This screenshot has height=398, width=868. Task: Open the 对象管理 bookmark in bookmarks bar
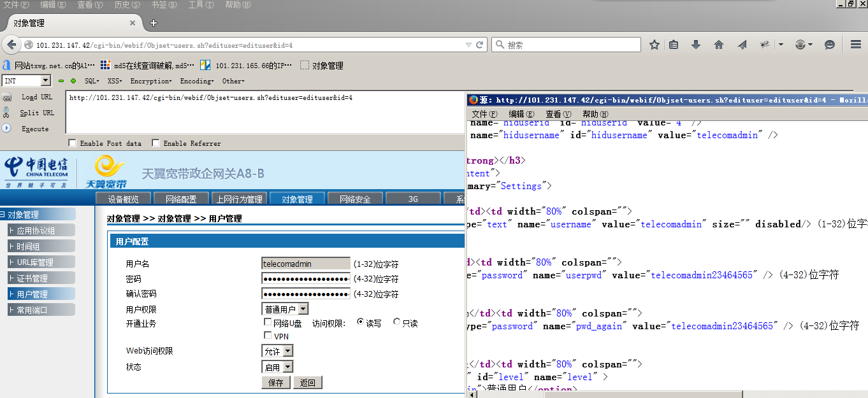click(x=322, y=66)
